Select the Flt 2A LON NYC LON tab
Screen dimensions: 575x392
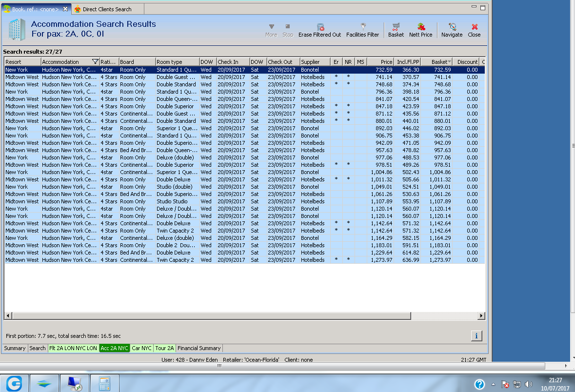click(x=73, y=348)
